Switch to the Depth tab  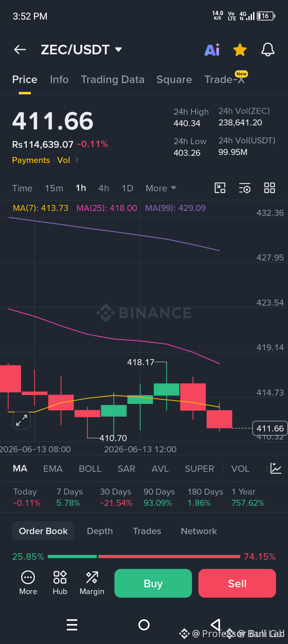[x=100, y=531]
